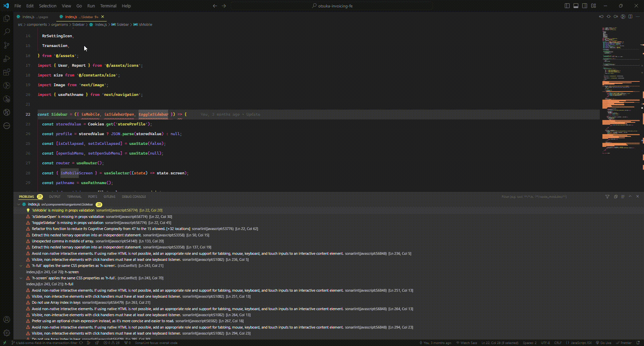
Task: Switch to the PORTS panel tab
Action: point(93,196)
